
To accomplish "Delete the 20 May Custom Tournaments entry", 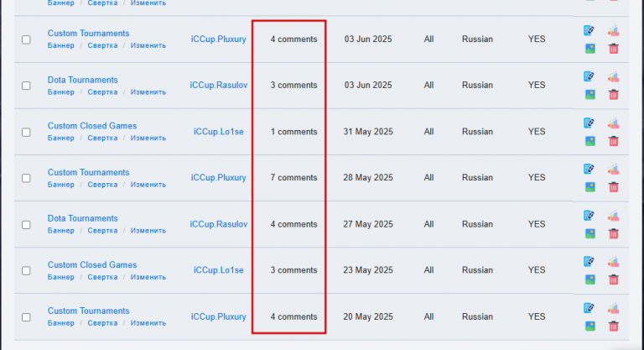I will click(x=613, y=326).
